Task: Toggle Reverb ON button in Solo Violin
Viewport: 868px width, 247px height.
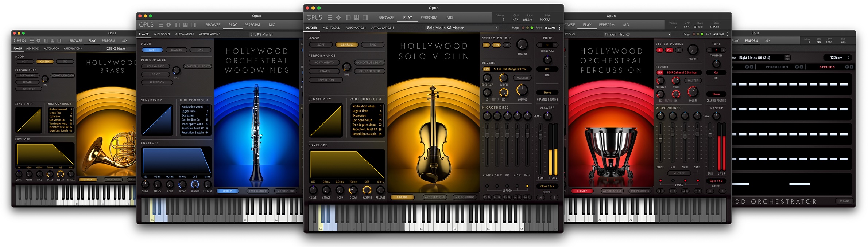Action: click(x=487, y=69)
